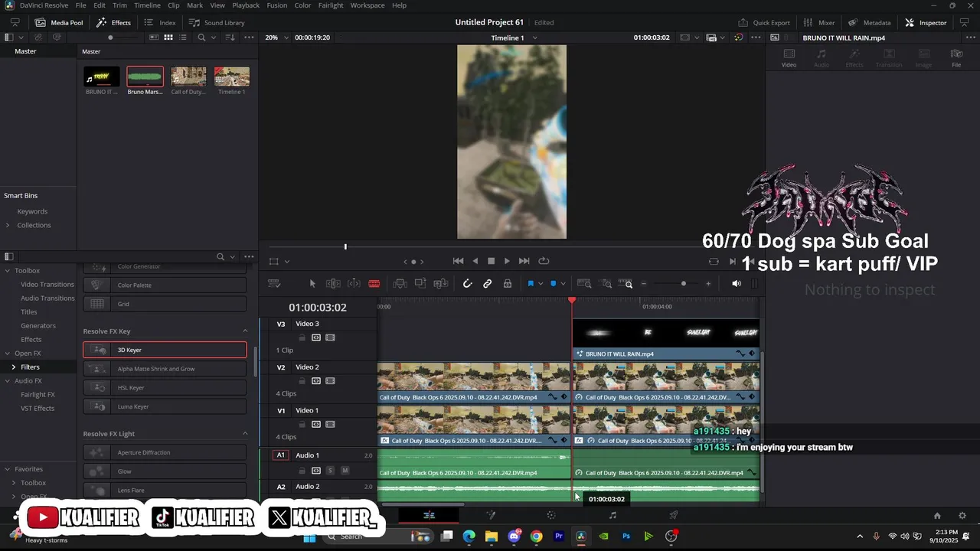The height and width of the screenshot is (551, 980).
Task: Collapse the Resolve FX Light section
Action: 245,434
